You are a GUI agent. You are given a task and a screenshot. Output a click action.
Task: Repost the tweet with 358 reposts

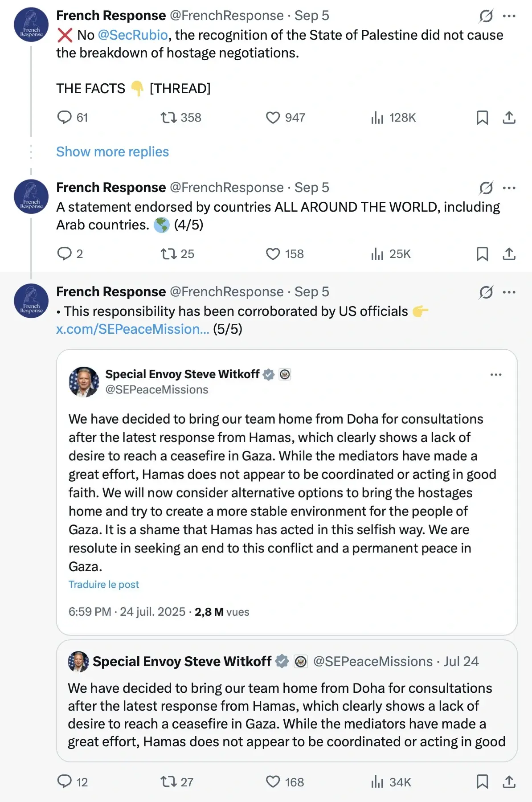click(x=168, y=118)
